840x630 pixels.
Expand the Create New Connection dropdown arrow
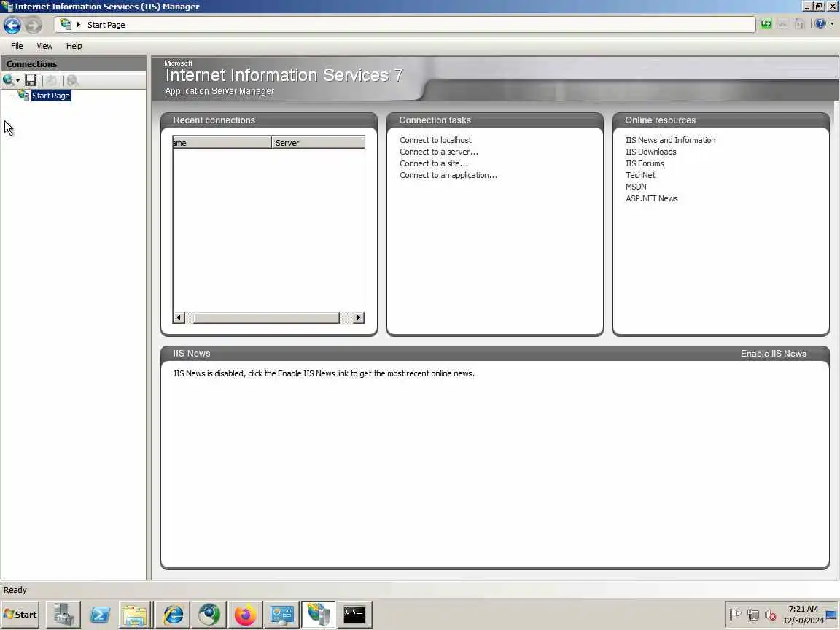click(17, 81)
